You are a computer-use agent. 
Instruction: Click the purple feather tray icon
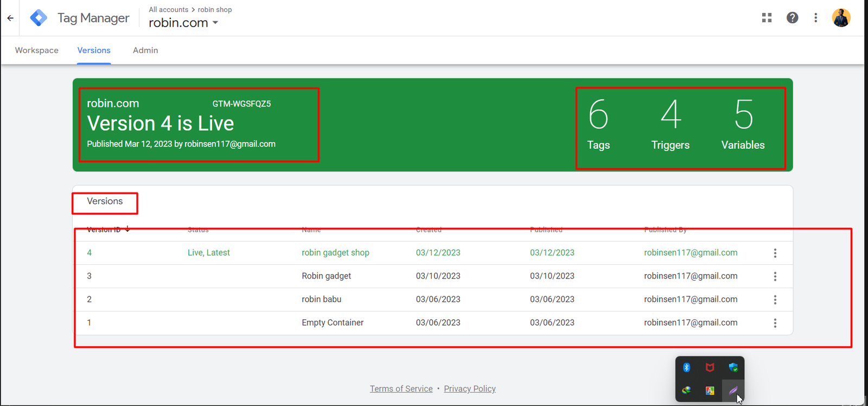[733, 390]
